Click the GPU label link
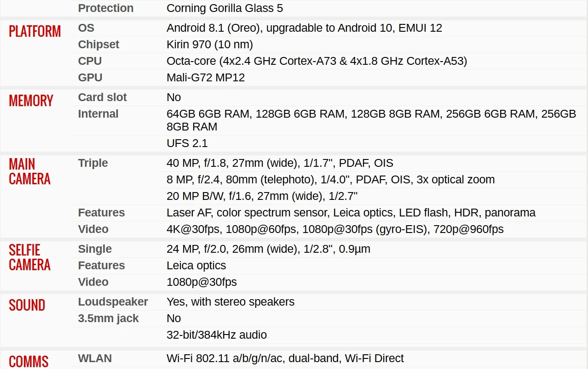 tap(90, 78)
